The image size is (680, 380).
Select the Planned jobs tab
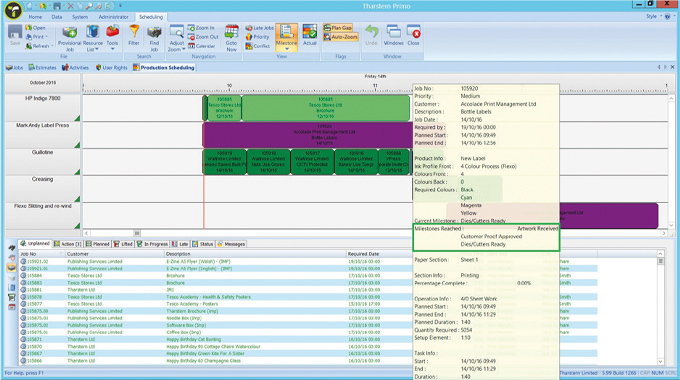97,244
